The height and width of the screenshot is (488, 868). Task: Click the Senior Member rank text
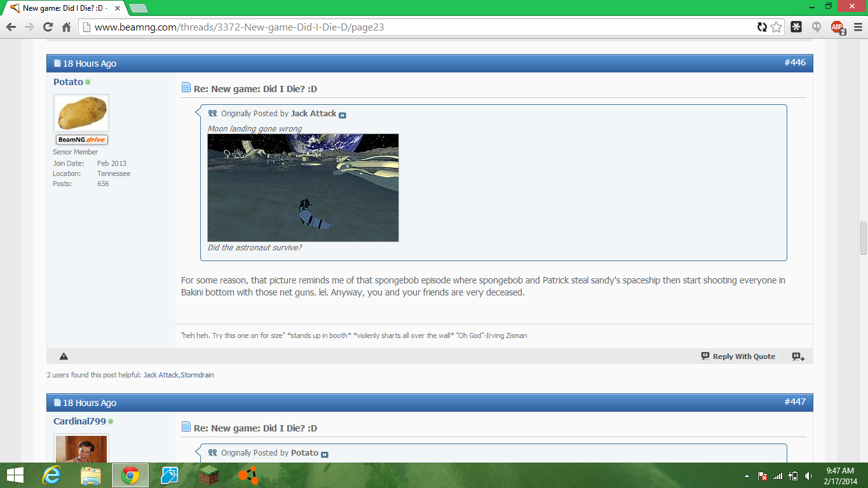click(x=75, y=152)
